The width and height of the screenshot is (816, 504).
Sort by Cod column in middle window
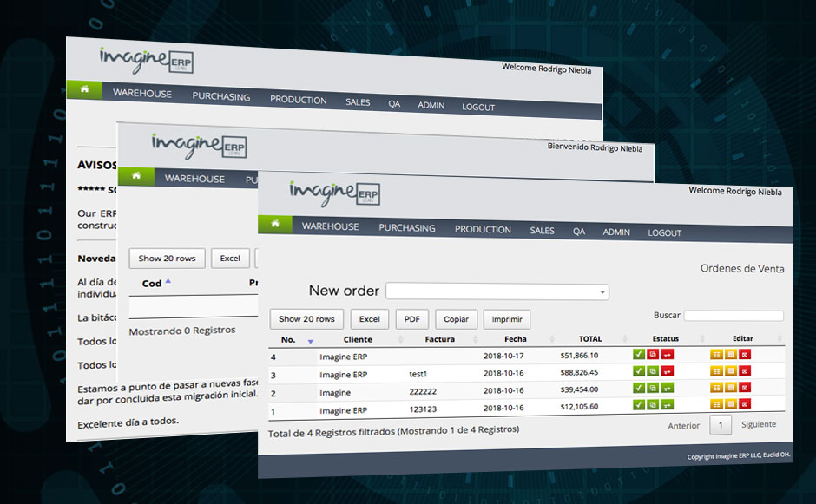(x=156, y=283)
